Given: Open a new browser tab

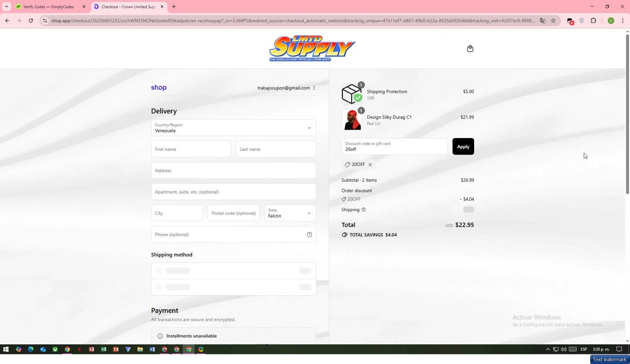Looking at the screenshot, I should pos(174,7).
